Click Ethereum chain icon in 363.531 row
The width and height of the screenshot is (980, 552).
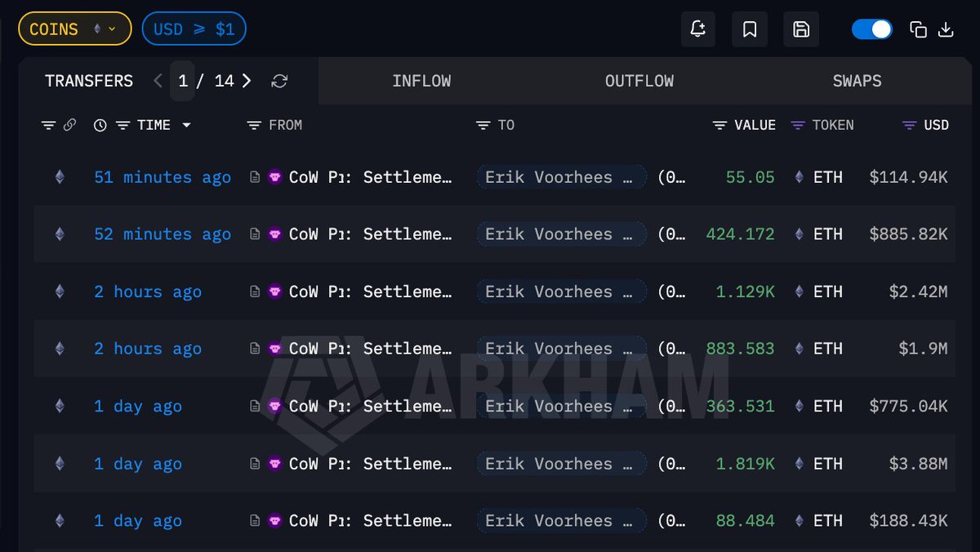pos(59,406)
